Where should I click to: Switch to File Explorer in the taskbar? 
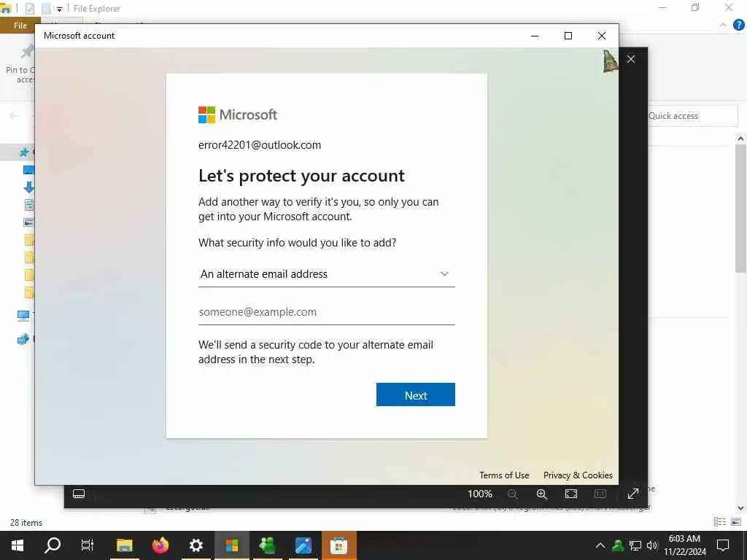point(124,545)
